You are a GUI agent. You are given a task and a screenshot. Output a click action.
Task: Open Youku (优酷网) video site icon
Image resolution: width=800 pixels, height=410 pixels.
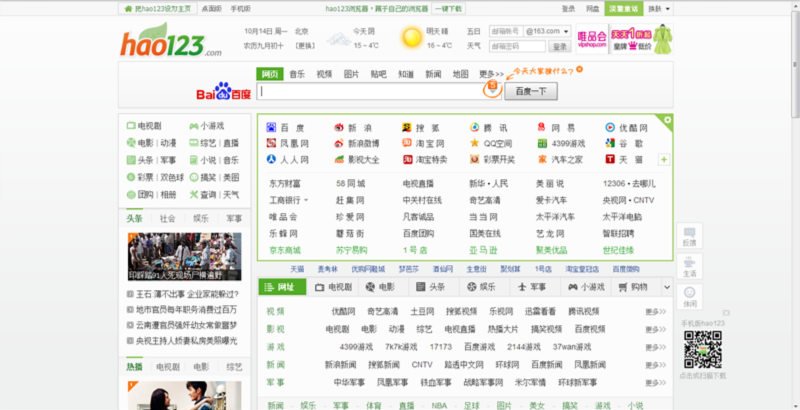coord(610,128)
